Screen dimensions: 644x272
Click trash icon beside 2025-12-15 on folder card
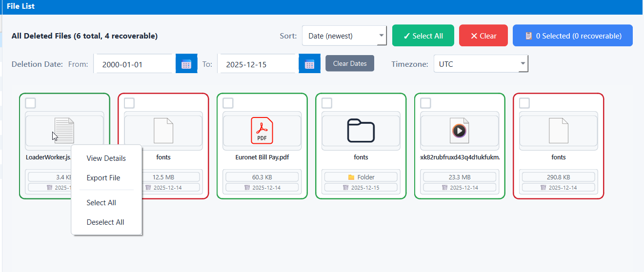[345, 188]
